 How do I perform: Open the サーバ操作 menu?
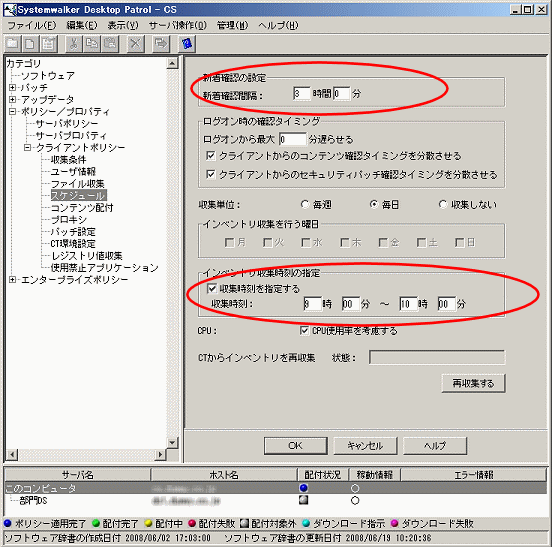tap(178, 25)
